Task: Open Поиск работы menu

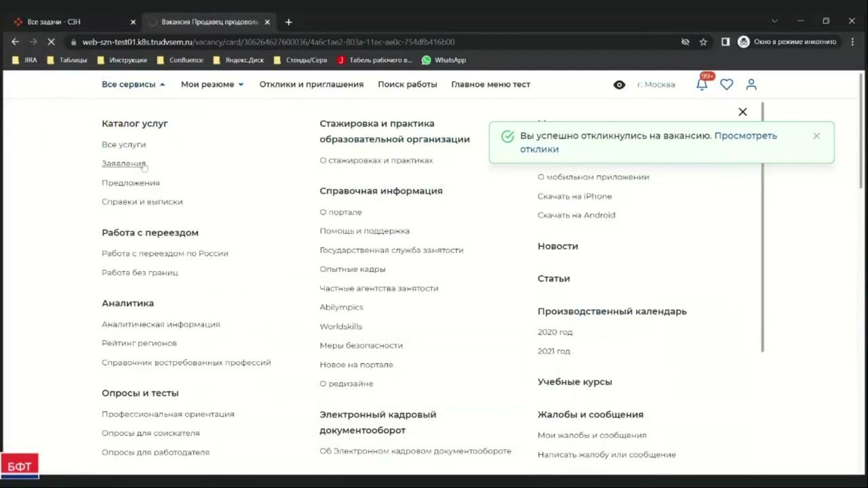Action: click(408, 85)
